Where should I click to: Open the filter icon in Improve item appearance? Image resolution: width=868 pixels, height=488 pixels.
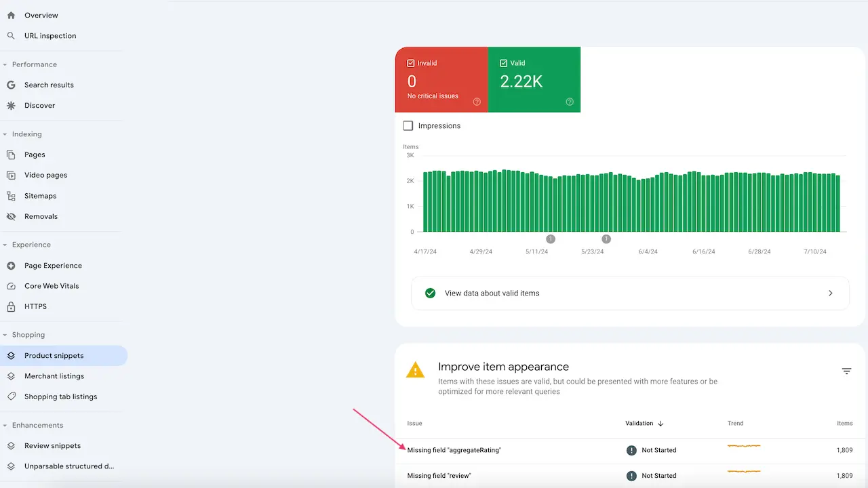846,371
